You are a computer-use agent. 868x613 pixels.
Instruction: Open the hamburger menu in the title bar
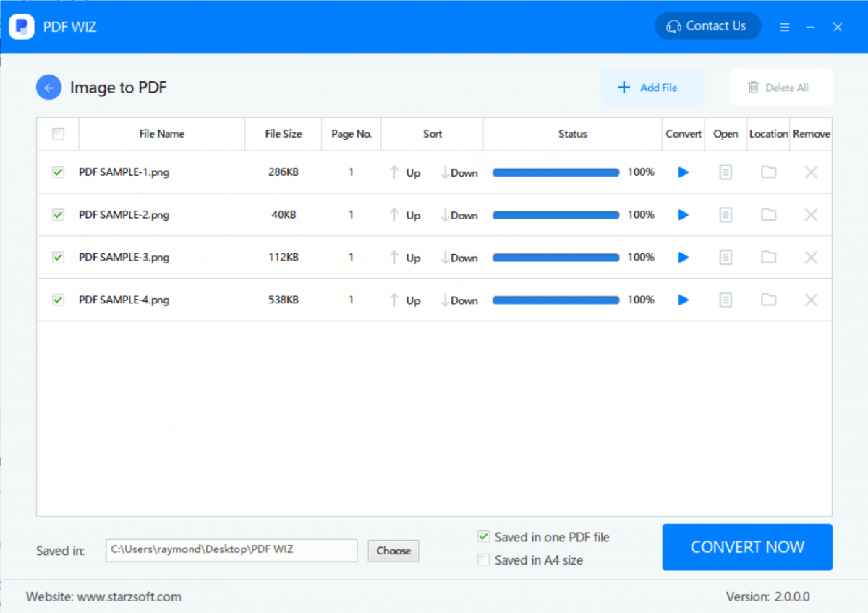(x=785, y=26)
